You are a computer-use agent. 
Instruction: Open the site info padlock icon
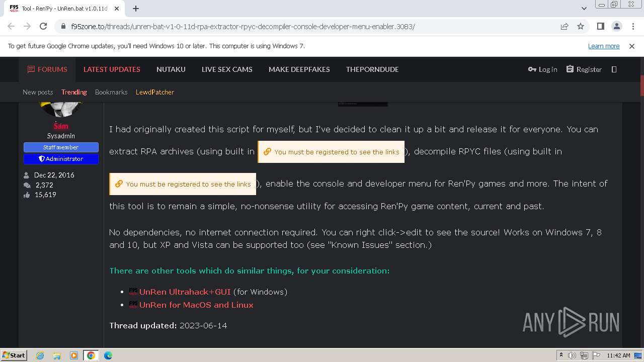coord(63,27)
